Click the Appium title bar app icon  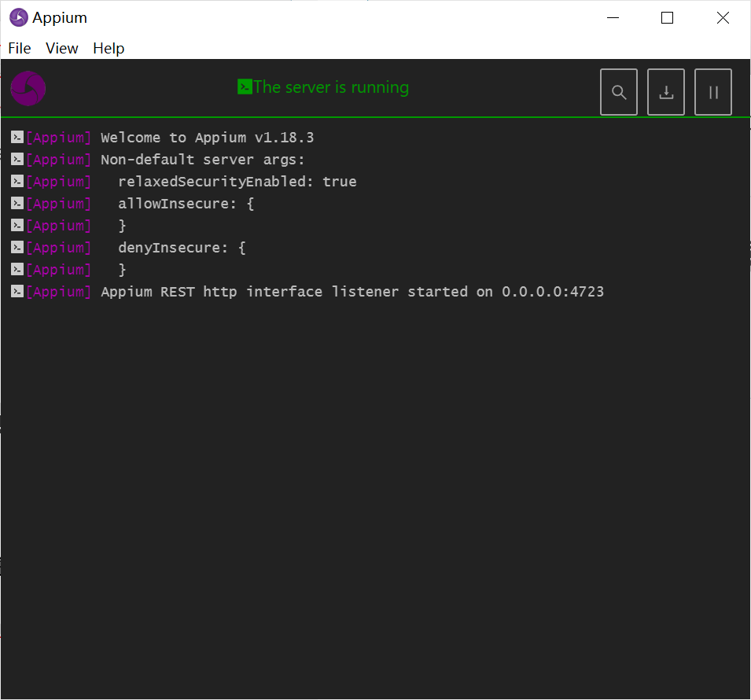coord(19,18)
